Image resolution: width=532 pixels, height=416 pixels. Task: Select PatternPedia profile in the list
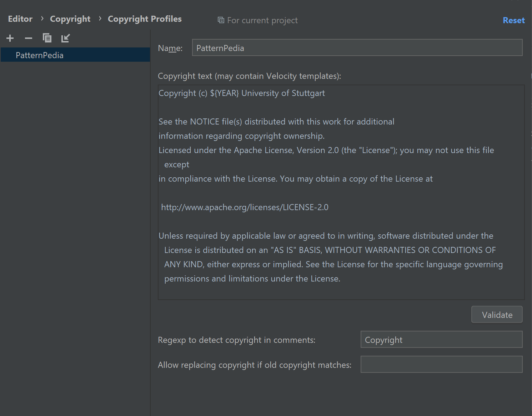tap(40, 55)
